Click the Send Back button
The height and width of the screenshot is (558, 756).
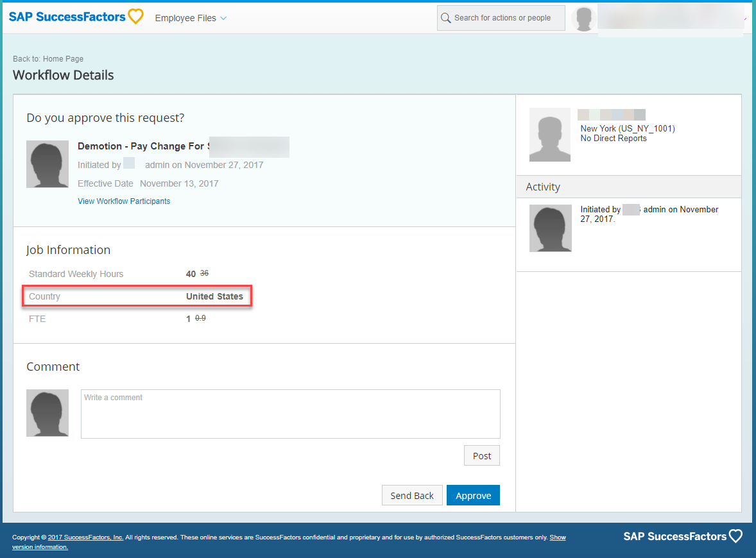point(412,495)
